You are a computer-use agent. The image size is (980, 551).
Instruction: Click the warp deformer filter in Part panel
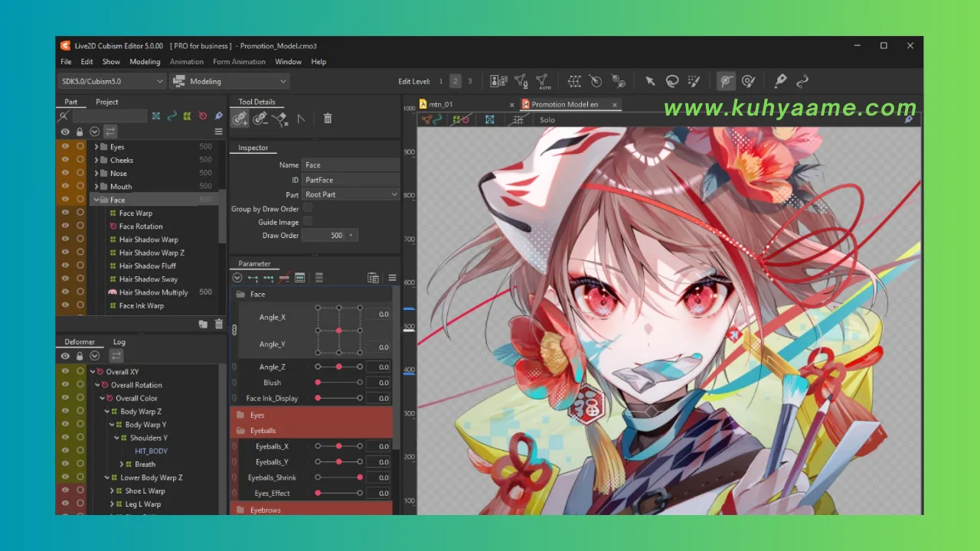click(x=187, y=116)
